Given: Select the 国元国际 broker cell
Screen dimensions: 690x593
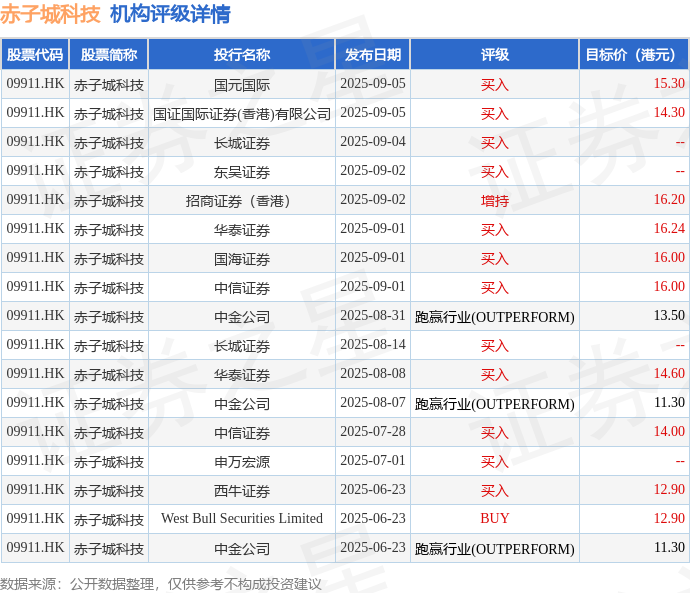Looking at the screenshot, I should click(x=242, y=84).
